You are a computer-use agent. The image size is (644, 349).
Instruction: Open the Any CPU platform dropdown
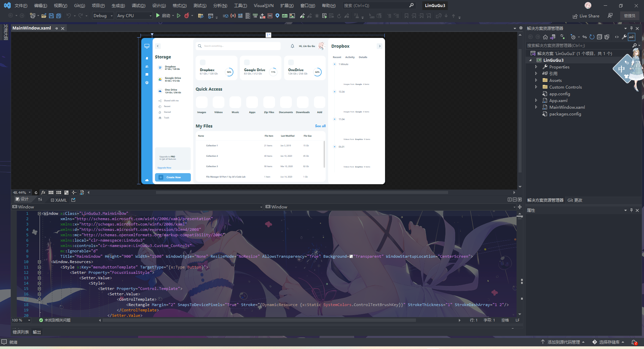click(x=134, y=16)
